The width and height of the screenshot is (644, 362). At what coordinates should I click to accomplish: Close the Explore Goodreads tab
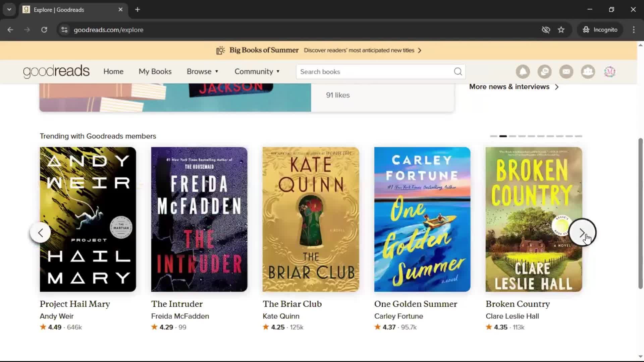point(120,10)
